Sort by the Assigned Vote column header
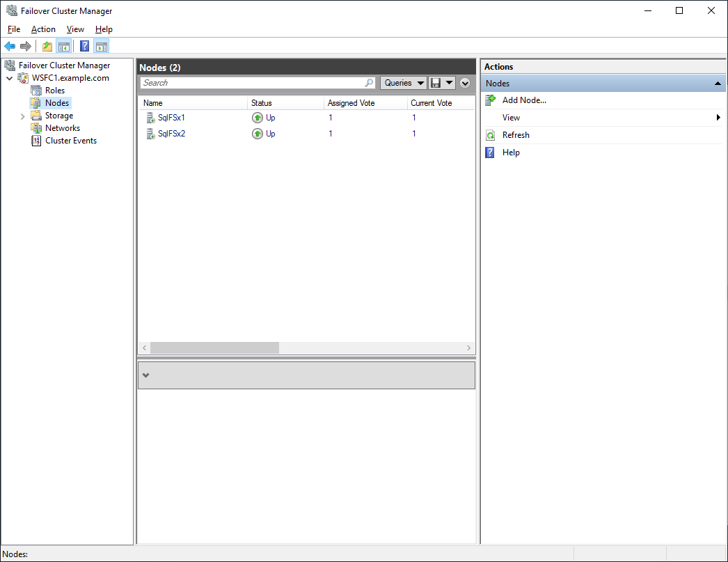The image size is (728, 562). tap(365, 103)
